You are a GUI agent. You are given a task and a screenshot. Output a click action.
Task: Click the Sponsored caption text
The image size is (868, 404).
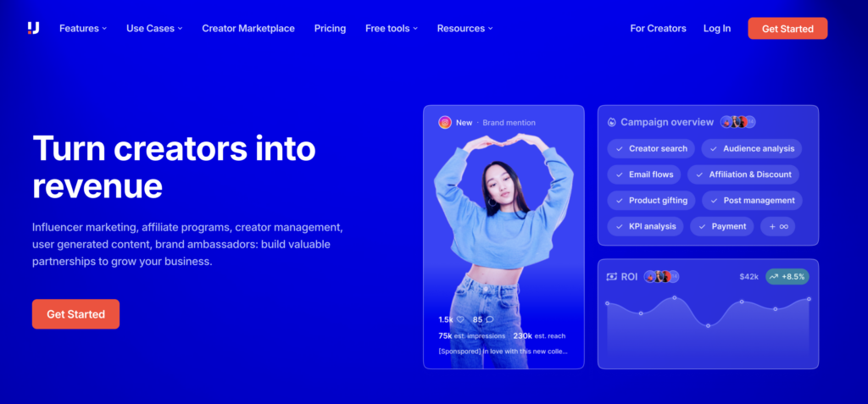click(x=503, y=351)
